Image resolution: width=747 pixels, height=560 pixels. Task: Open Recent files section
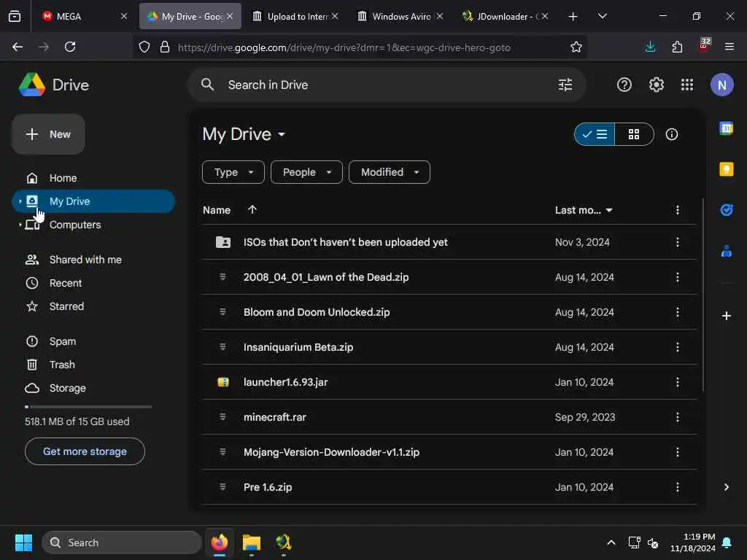point(93,283)
